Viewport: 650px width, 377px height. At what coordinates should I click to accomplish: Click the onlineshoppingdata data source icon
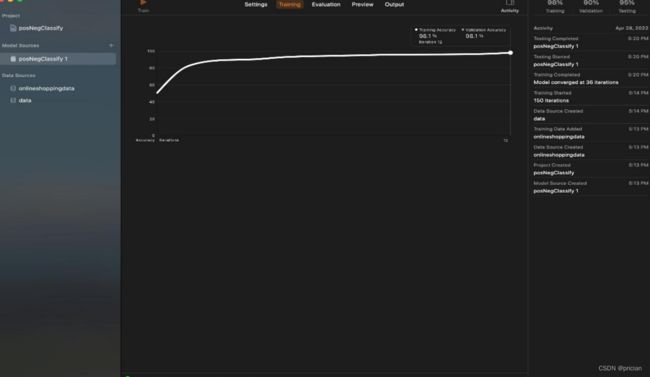point(13,88)
